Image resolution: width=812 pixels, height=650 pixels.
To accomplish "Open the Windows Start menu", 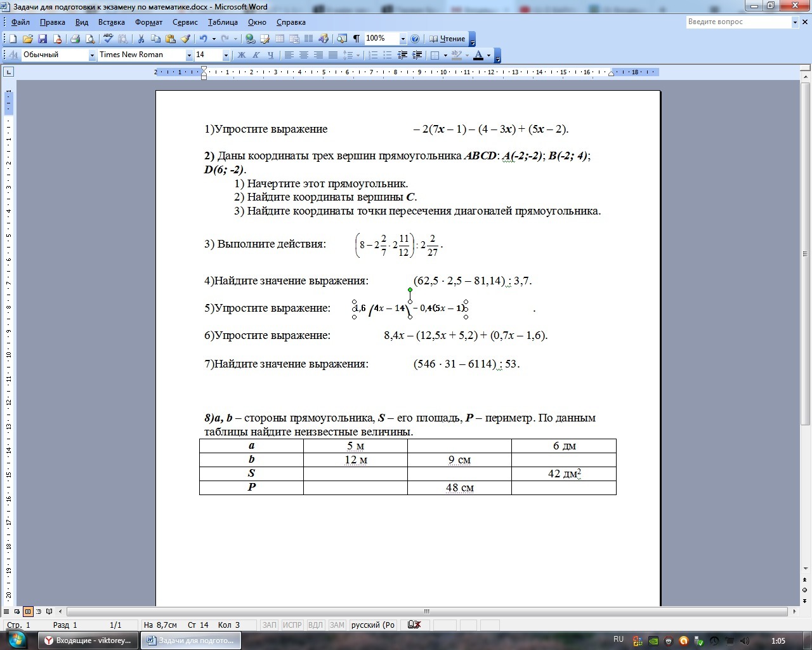I will [16, 639].
